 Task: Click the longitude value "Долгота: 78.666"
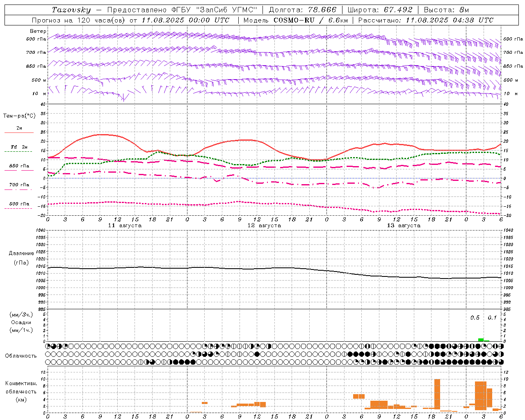click(303, 10)
